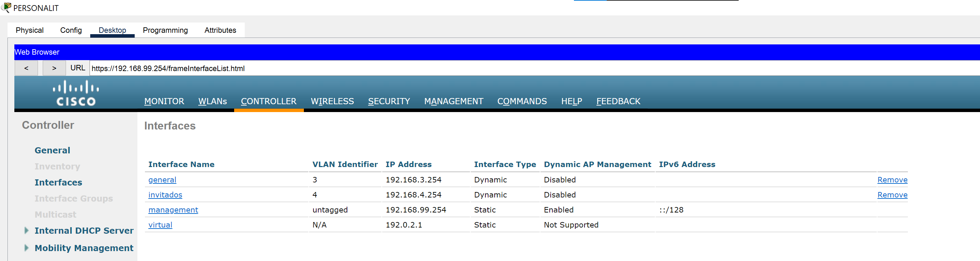This screenshot has width=980, height=261.
Task: Open the management interface link
Action: 173,210
